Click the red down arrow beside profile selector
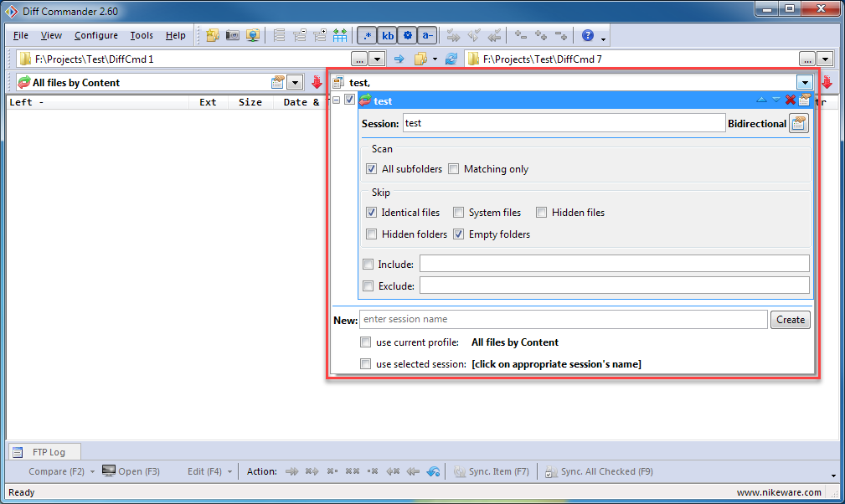The image size is (845, 504). click(x=317, y=82)
